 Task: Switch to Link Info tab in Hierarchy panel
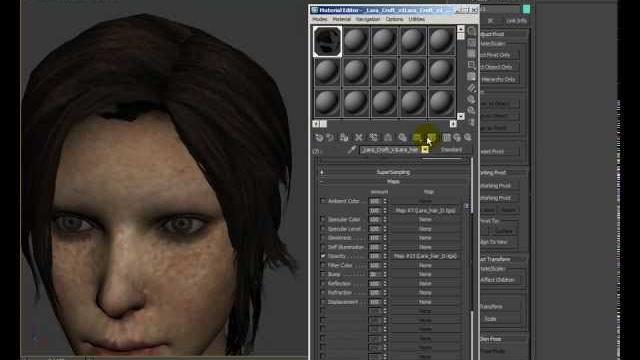[516, 21]
